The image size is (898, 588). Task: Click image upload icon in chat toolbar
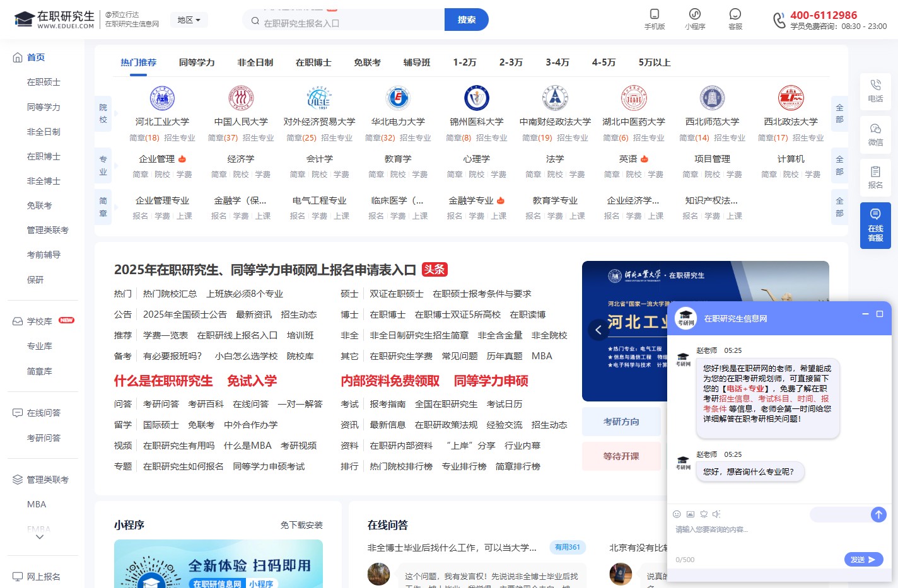tap(691, 514)
